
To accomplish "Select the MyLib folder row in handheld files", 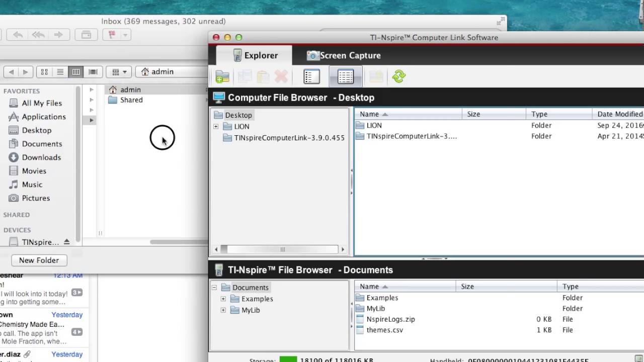I will tap(499, 309).
